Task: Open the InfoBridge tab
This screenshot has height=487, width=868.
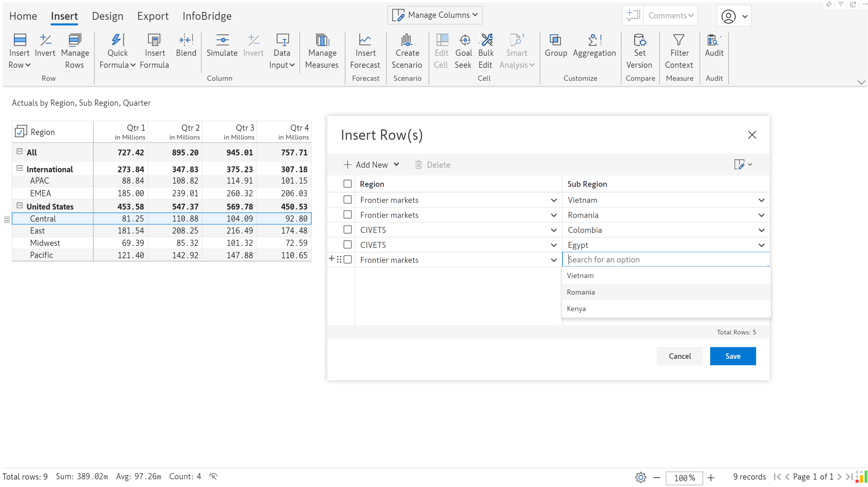Action: (207, 16)
